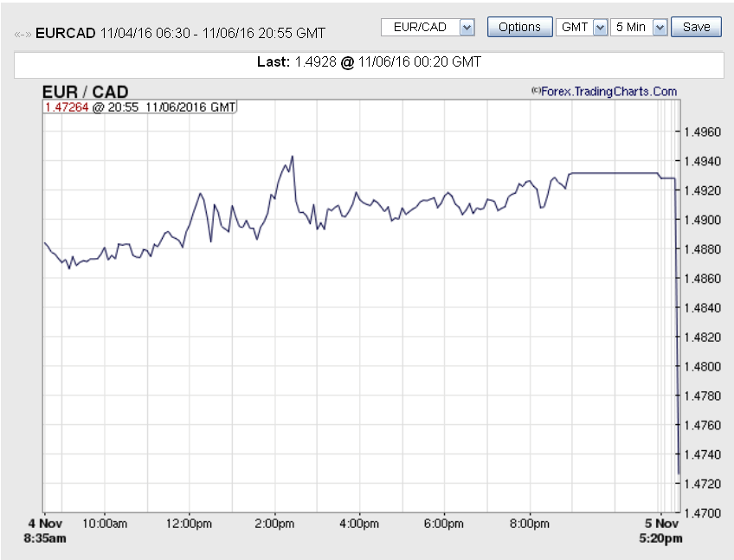Click the price line peak near 2:00pm

(292, 157)
